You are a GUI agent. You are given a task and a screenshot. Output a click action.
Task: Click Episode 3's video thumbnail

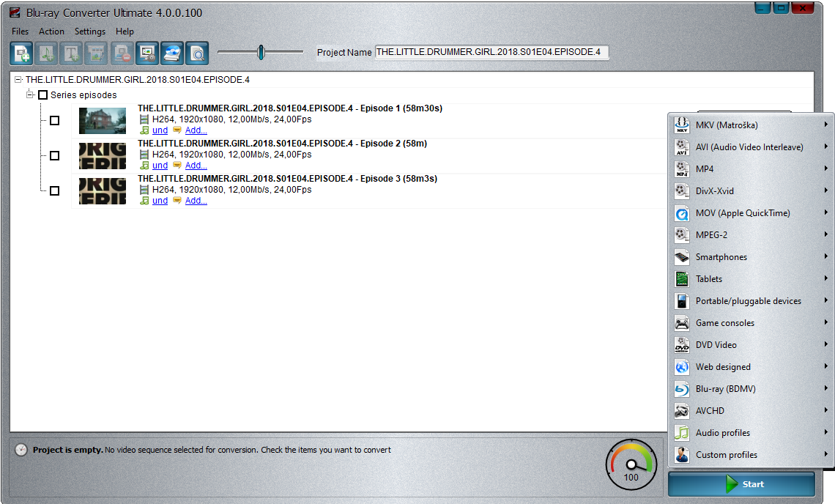pyautogui.click(x=103, y=190)
